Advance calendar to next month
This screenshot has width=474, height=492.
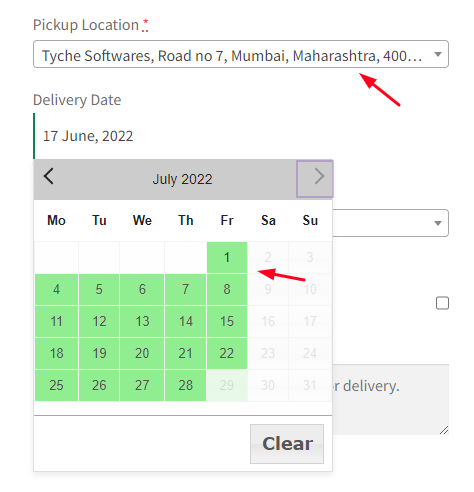[315, 179]
